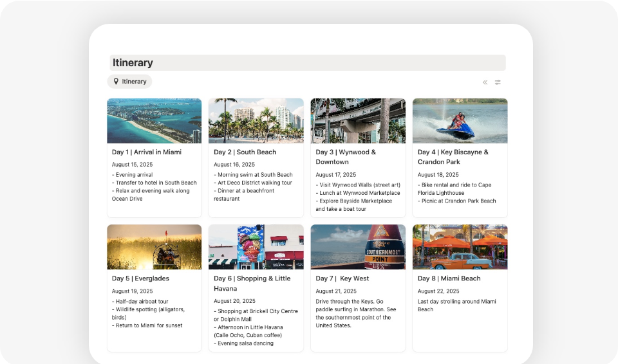Open 'Day 6 | Shopping & Little Havana' title
Screen dimensions: 618x364
[252, 283]
